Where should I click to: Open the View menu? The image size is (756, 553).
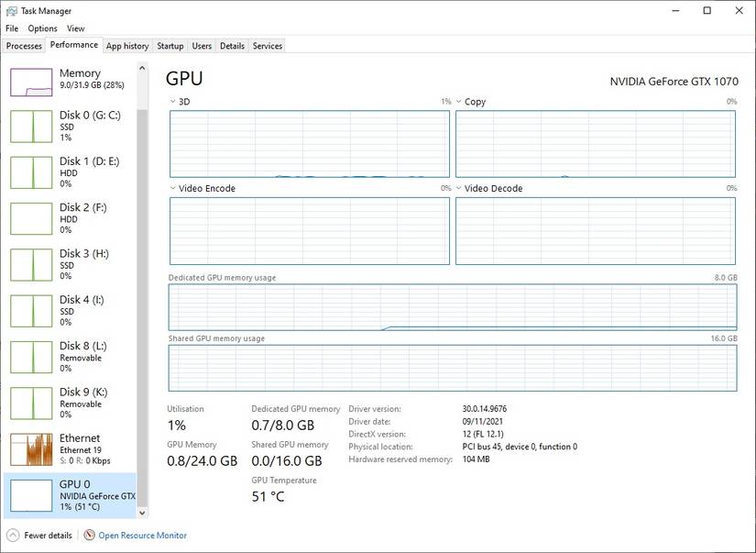(75, 28)
